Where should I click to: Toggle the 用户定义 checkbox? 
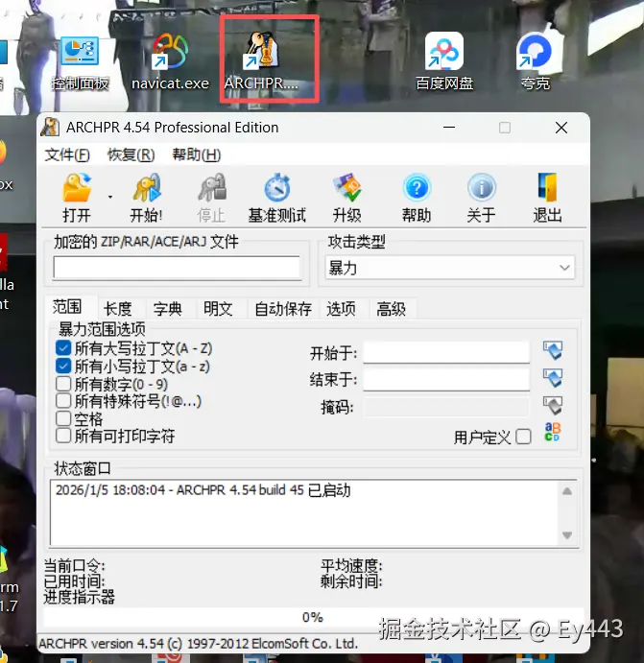(523, 437)
